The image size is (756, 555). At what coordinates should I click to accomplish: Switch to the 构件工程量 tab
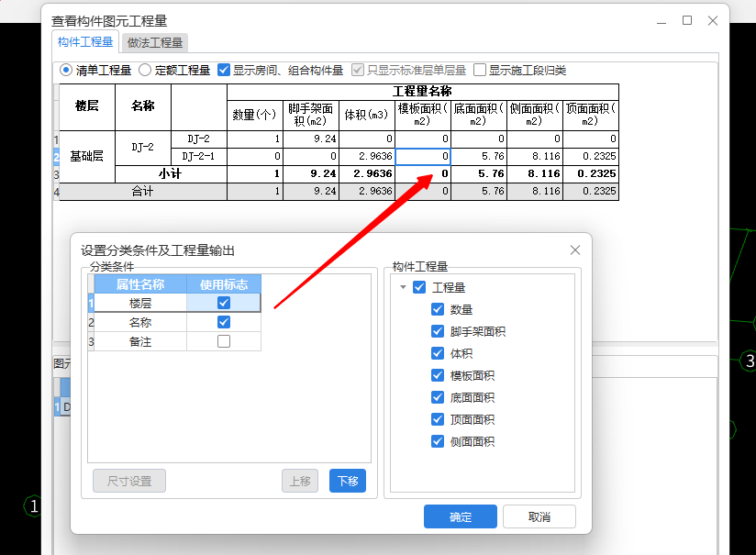coord(85,42)
